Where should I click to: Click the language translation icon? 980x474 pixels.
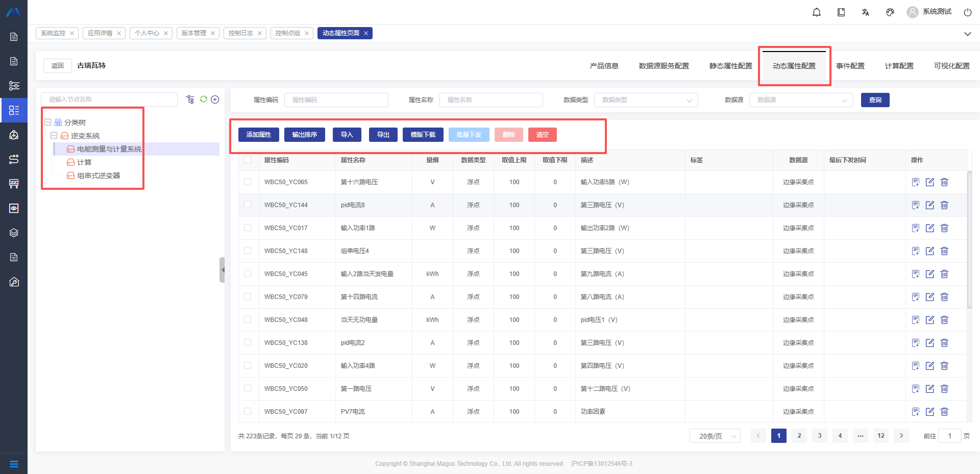click(866, 12)
